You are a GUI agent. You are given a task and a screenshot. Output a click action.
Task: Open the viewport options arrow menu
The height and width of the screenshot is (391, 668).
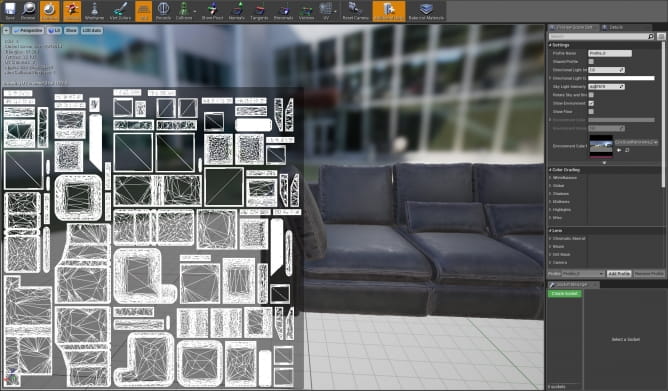[x=6, y=30]
